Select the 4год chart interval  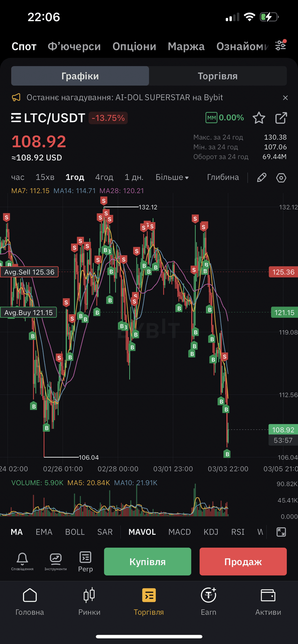click(x=104, y=177)
